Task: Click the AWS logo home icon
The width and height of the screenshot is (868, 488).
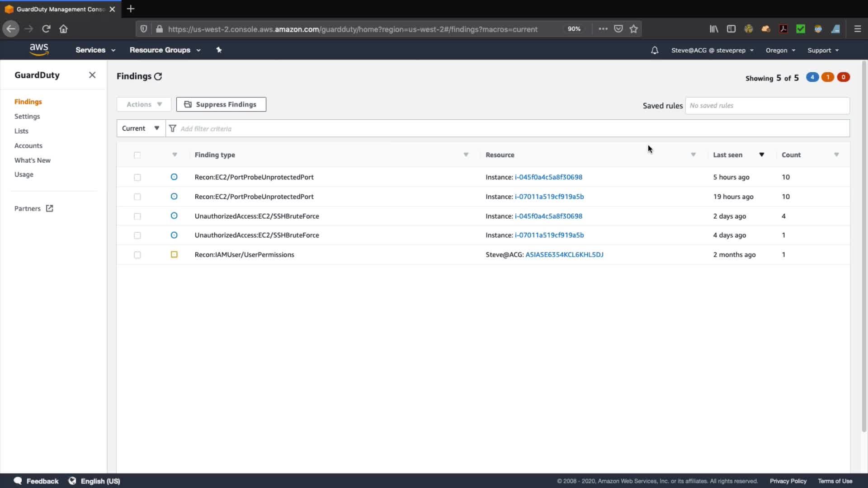Action: 39,50
